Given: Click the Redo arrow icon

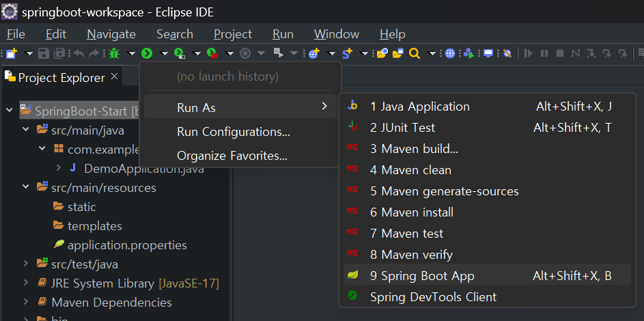Looking at the screenshot, I should 94,53.
